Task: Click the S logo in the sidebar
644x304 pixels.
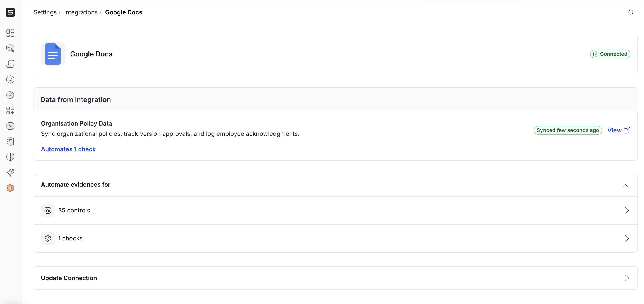Action: [x=10, y=12]
